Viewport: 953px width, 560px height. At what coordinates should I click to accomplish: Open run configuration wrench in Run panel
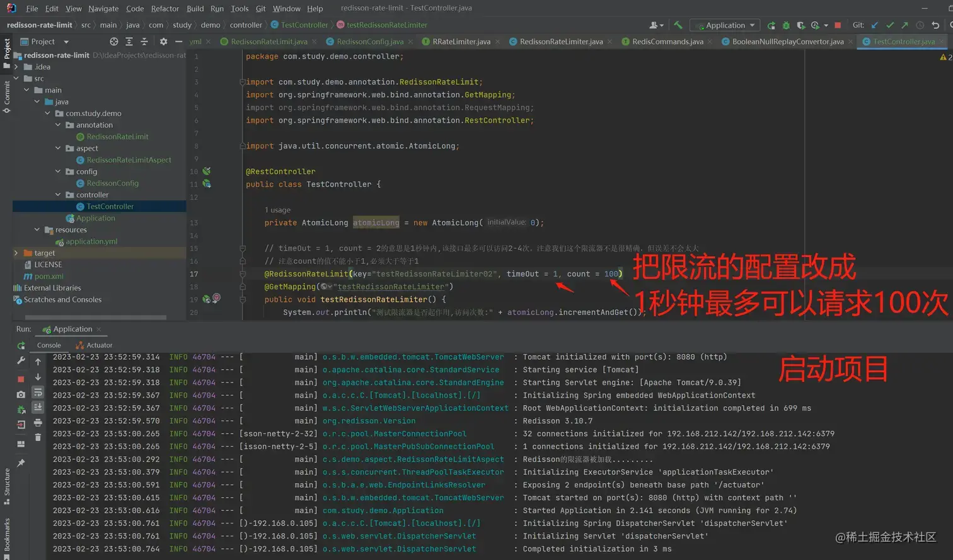[x=21, y=362]
